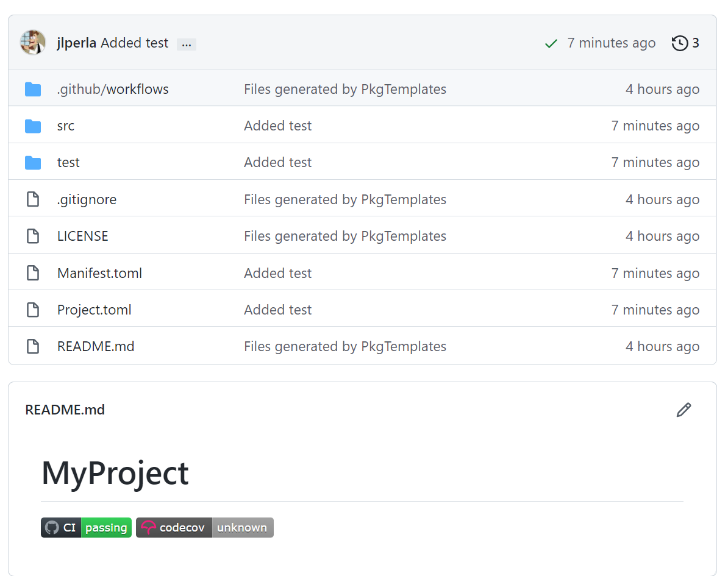The image size is (728, 576).
Task: Open the jlperla username link
Action: [x=76, y=43]
